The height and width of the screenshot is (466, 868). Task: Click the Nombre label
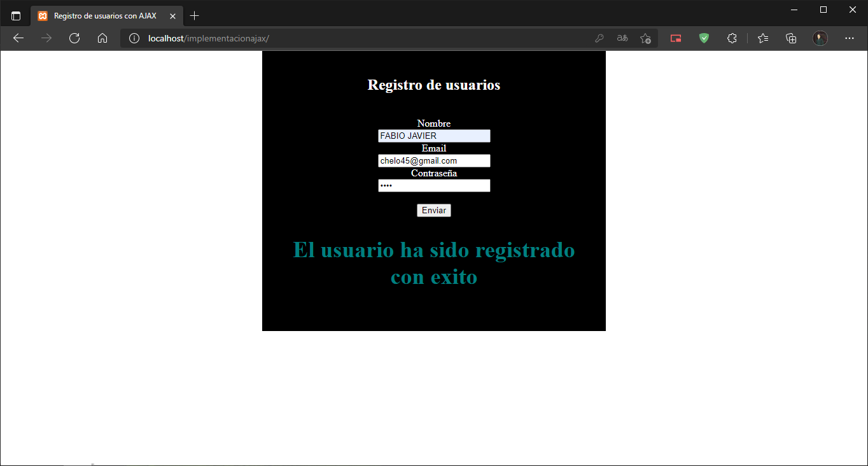tap(434, 124)
